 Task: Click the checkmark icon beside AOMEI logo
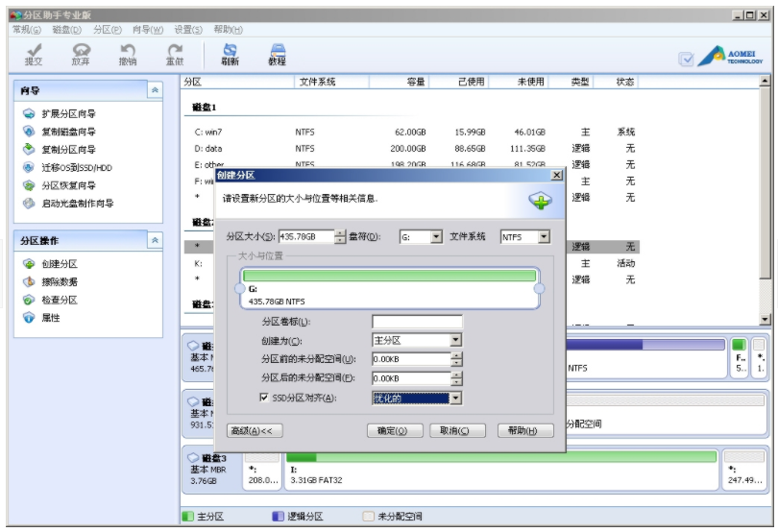[686, 60]
